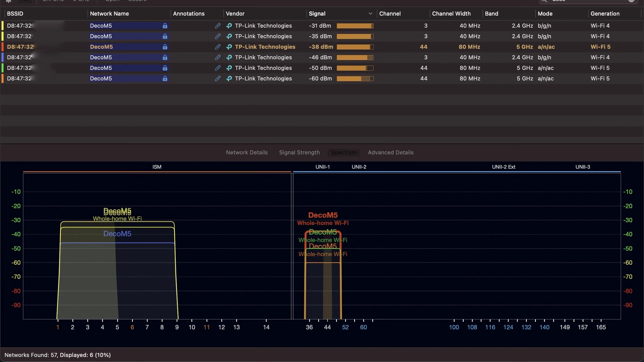Image resolution: width=644 pixels, height=362 pixels.
Task: Click TP-Link logo in -38 dBm row
Action: click(229, 47)
